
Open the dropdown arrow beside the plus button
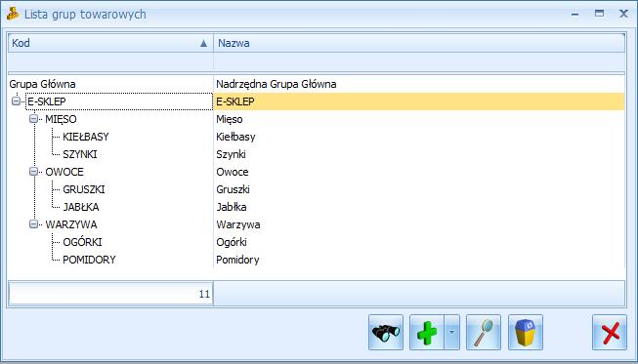[452, 333]
